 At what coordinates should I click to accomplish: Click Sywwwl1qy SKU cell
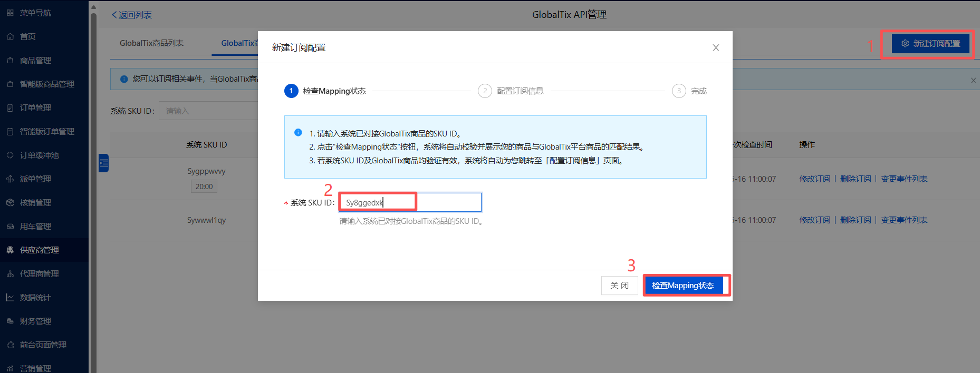[x=206, y=220]
